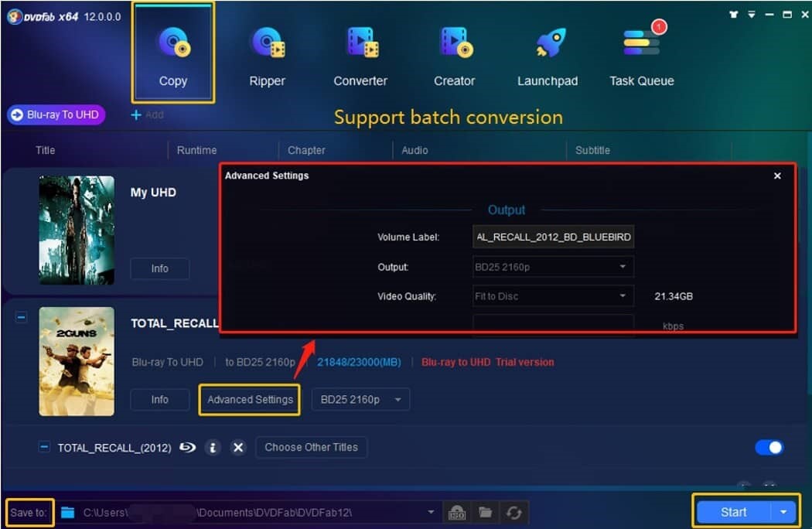Launch the Launchpad module

click(x=548, y=50)
